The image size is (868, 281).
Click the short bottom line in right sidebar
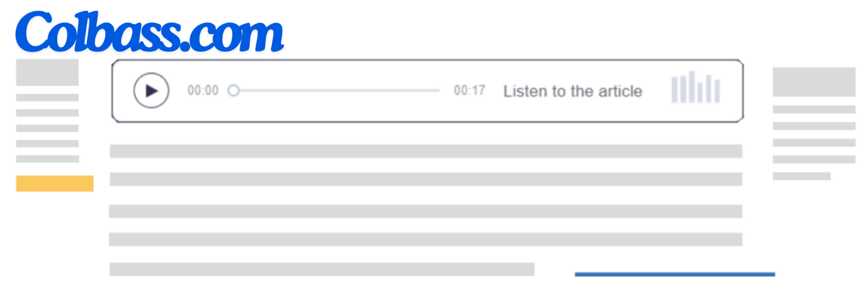(x=801, y=176)
